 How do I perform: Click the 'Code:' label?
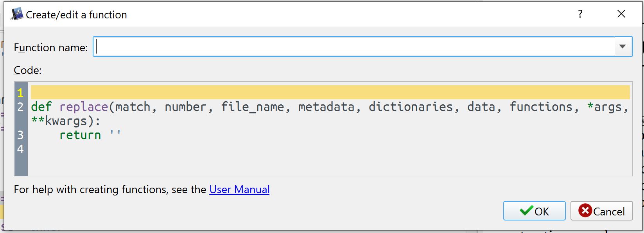(x=27, y=70)
